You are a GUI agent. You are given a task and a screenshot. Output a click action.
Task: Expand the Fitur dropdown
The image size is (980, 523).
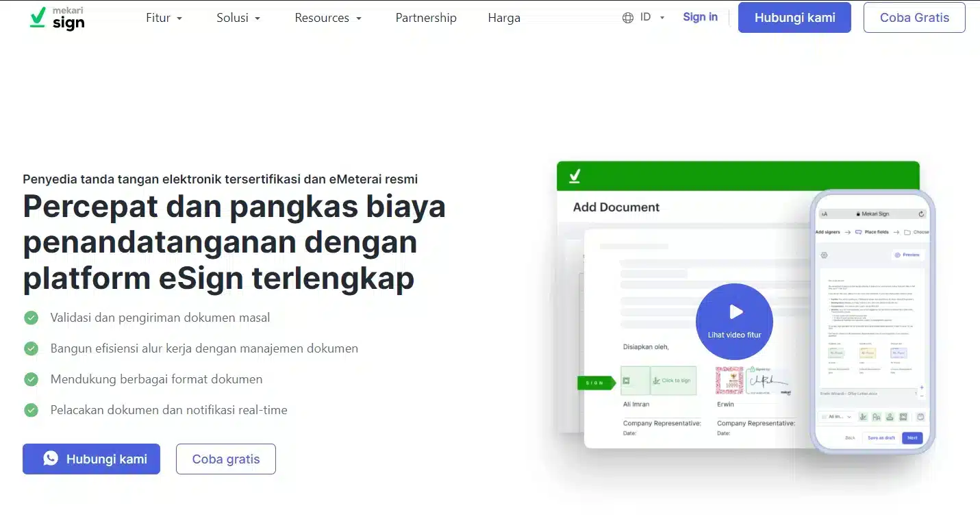pyautogui.click(x=164, y=18)
